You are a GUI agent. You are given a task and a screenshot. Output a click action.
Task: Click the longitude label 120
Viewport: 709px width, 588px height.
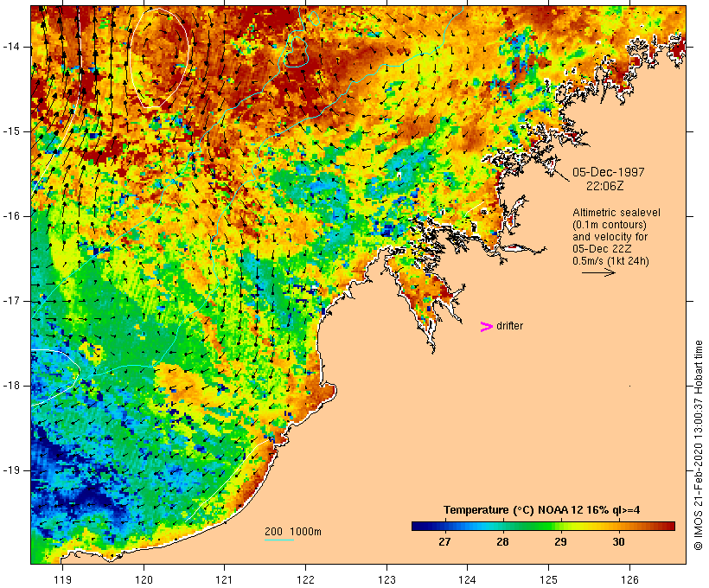tap(144, 579)
